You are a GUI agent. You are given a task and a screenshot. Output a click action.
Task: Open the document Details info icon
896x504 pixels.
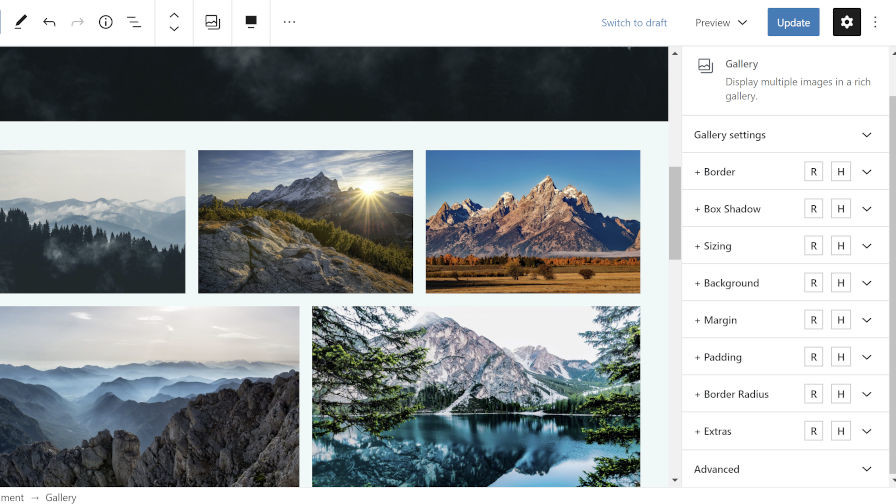click(x=105, y=22)
